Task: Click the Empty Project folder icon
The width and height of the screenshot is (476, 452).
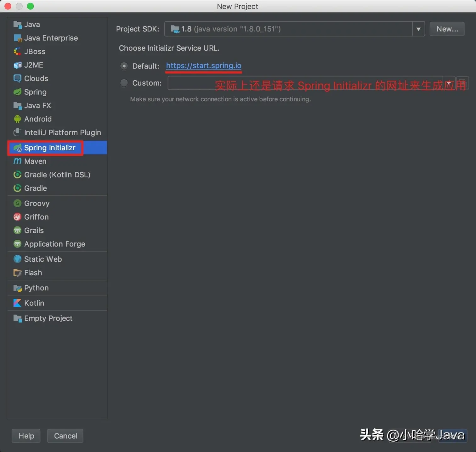Action: point(18,318)
